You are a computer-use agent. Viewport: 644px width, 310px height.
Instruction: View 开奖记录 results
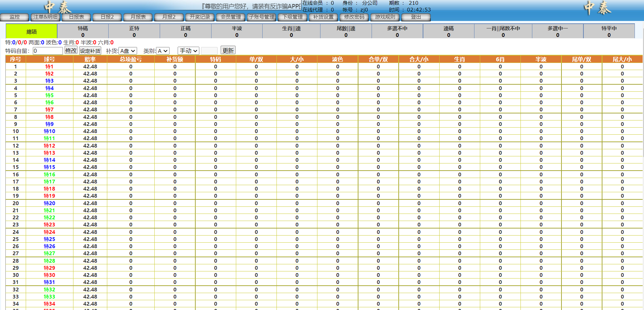coord(200,17)
